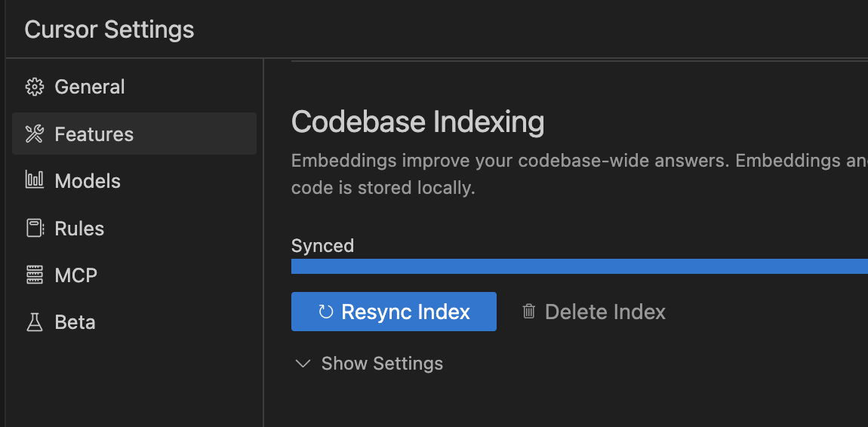
Task: Select the MCP label in the sidebar
Action: [x=75, y=275]
